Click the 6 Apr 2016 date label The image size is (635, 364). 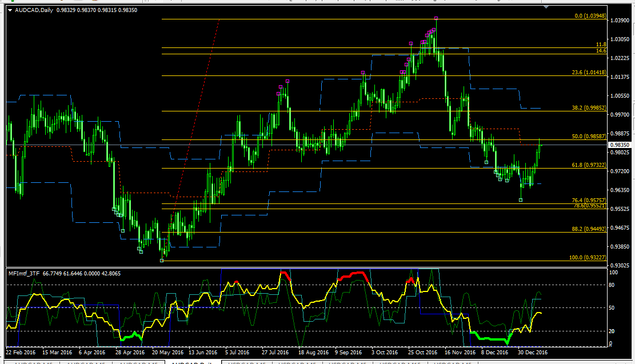[x=92, y=352]
